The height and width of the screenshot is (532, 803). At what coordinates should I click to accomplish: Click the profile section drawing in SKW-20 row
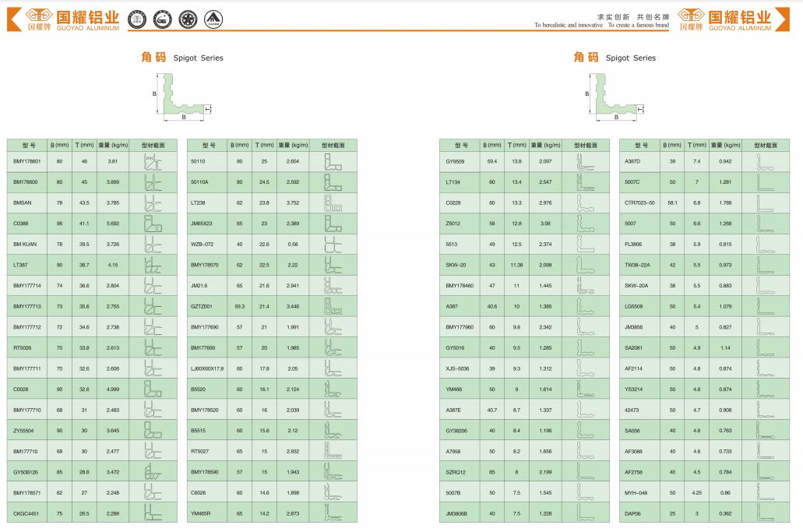586,265
